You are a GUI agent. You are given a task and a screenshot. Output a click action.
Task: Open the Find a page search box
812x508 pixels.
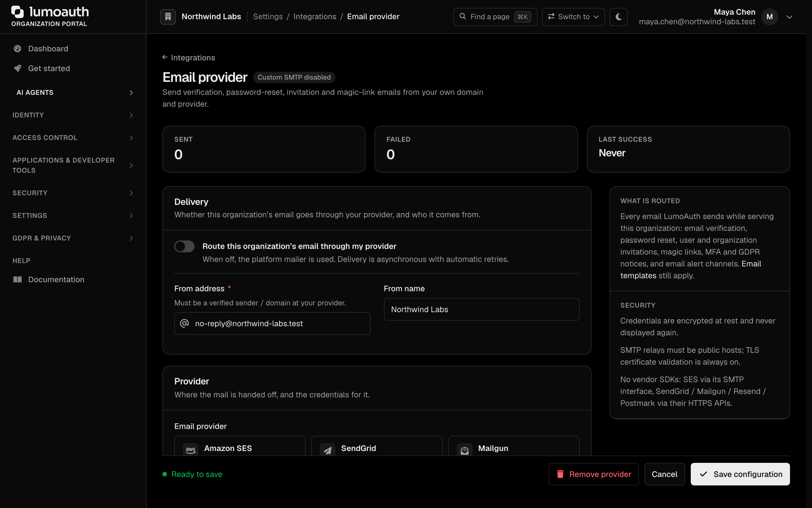[x=495, y=16]
